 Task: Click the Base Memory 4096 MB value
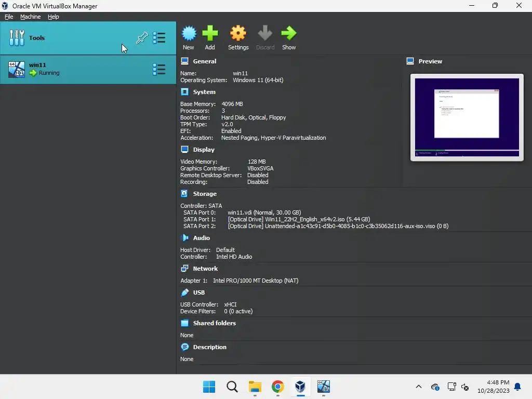(x=232, y=104)
